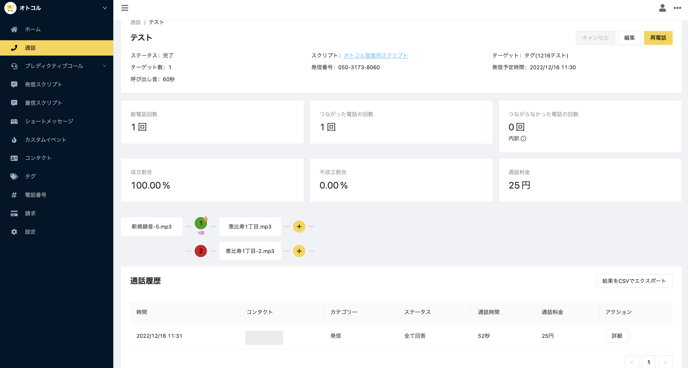Click the 詳細 button in call history row

tap(617, 336)
